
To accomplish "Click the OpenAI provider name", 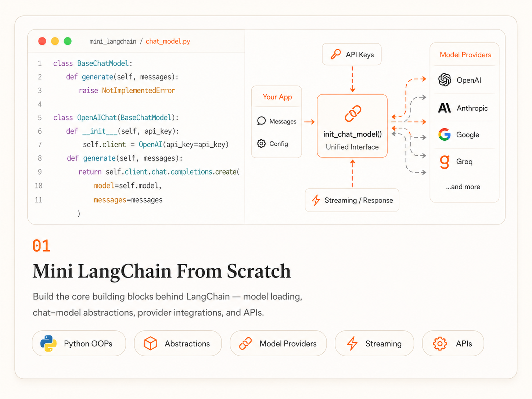I will coord(468,80).
